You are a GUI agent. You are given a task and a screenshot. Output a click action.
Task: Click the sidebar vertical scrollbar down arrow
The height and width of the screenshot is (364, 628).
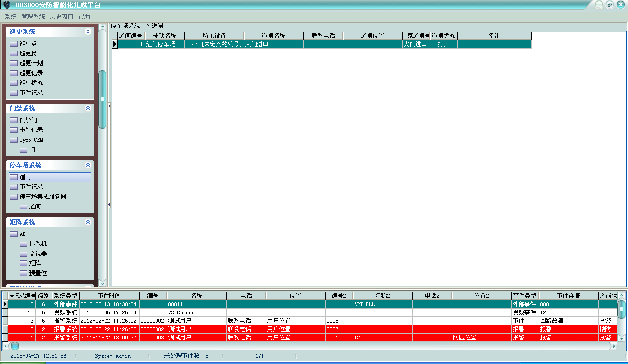(102, 283)
